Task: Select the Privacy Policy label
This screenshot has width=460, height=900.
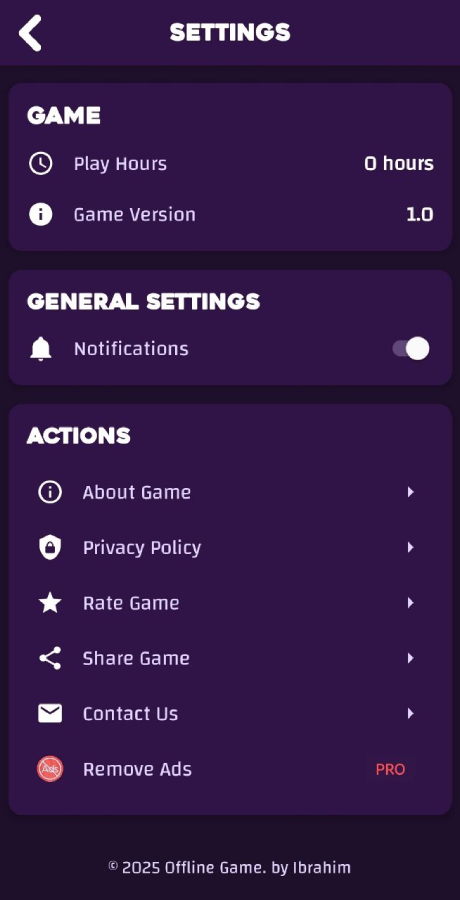Action: click(x=142, y=548)
